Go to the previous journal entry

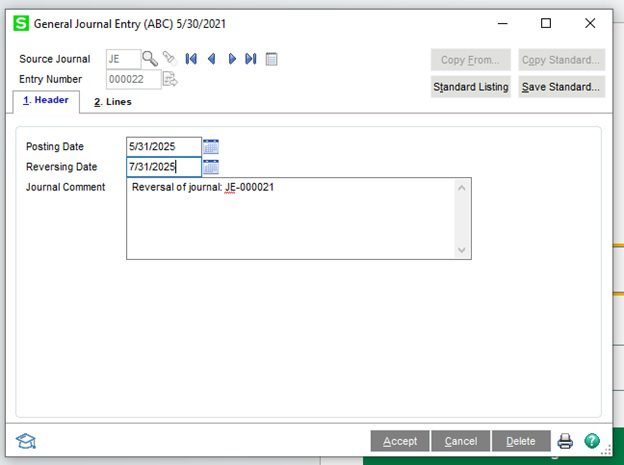(x=212, y=59)
